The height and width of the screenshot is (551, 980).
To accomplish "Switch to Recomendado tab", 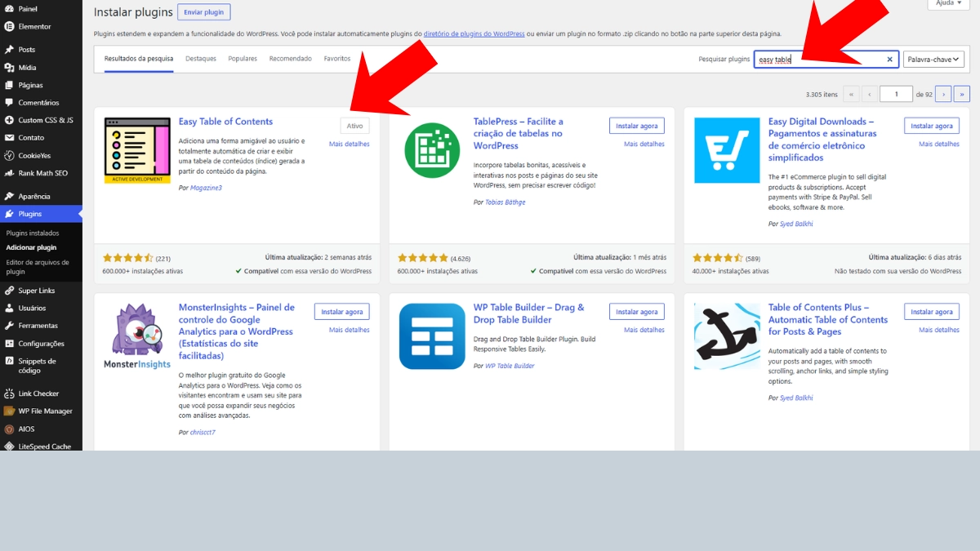I will point(291,59).
